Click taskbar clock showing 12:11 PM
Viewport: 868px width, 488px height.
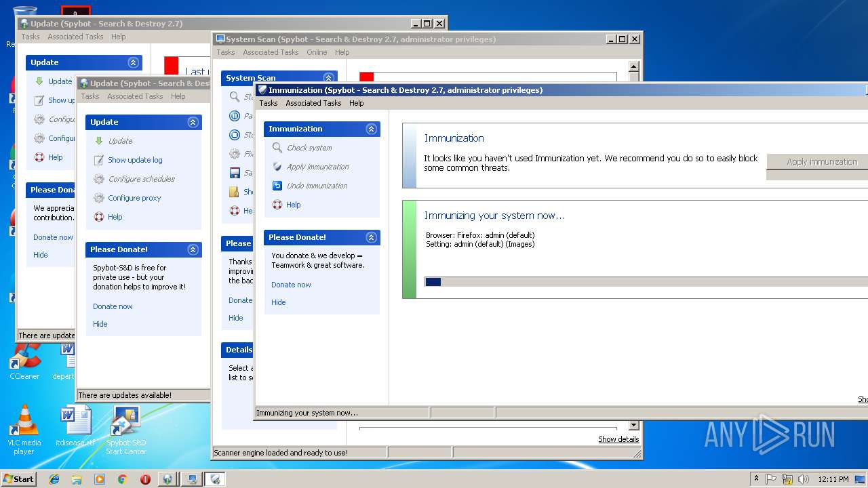point(833,479)
